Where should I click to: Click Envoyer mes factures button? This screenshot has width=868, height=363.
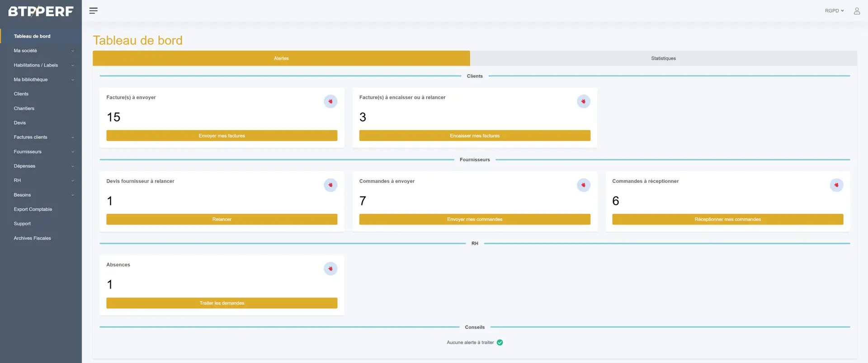(222, 136)
